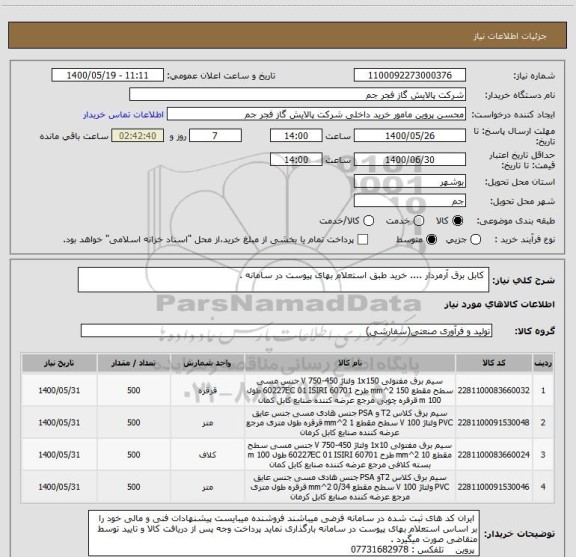The height and width of the screenshot is (557, 576).
Task: Click the price validity date 1400/06/30
Action: 410,159
